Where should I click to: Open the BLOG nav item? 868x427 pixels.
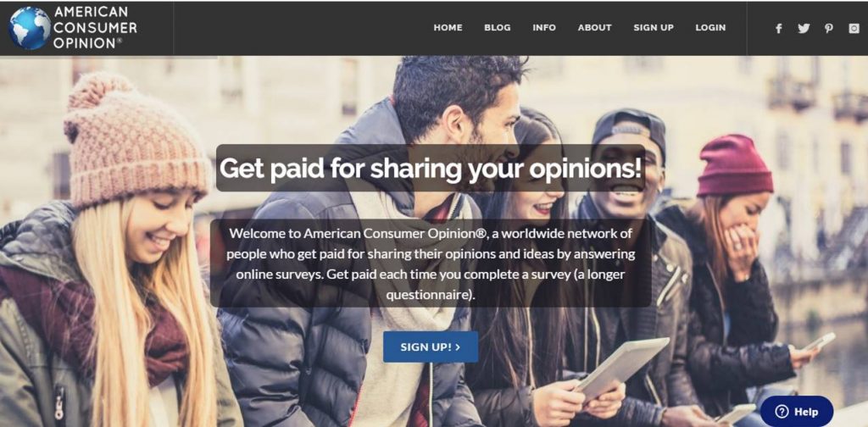498,28
